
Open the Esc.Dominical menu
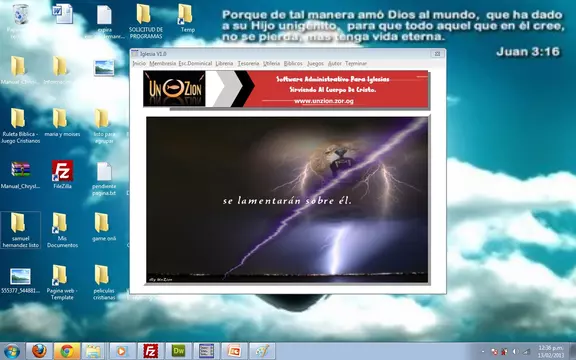click(x=195, y=64)
